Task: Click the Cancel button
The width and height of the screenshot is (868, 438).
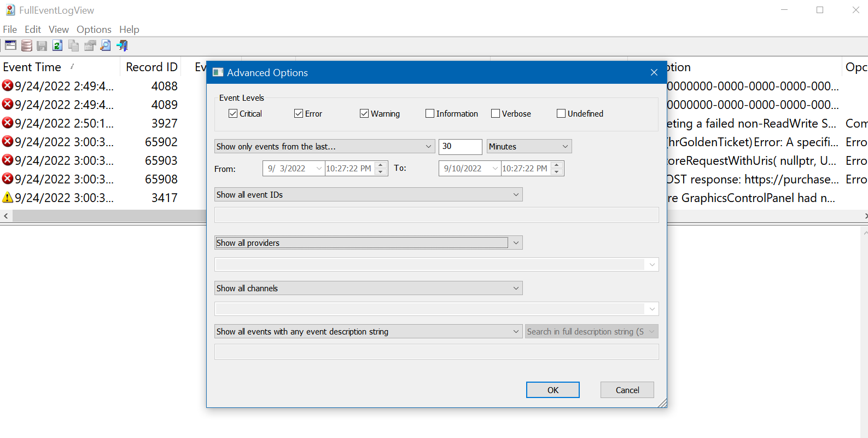Action: pos(627,390)
